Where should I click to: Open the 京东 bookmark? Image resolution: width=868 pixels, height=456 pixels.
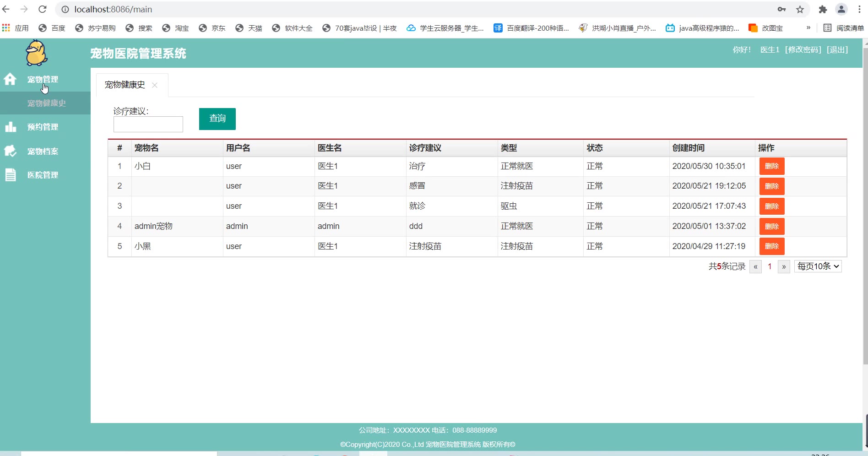coord(212,28)
